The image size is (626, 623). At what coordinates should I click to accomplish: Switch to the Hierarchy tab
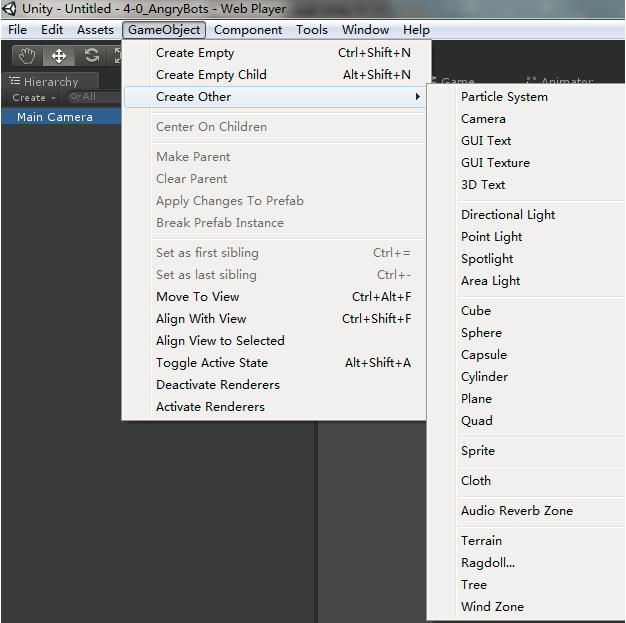[50, 81]
